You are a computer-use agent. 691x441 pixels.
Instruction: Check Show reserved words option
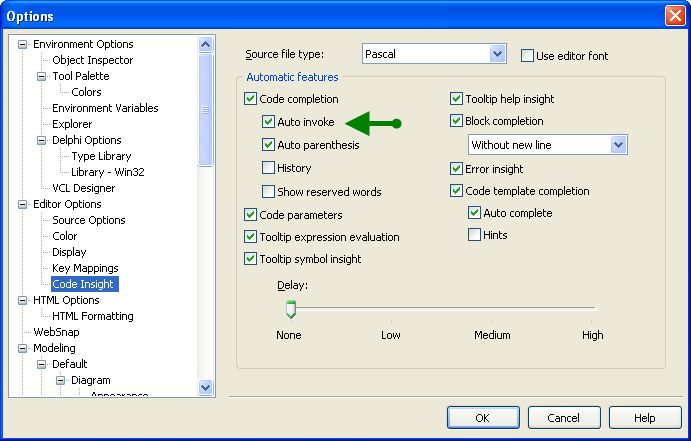pos(268,191)
